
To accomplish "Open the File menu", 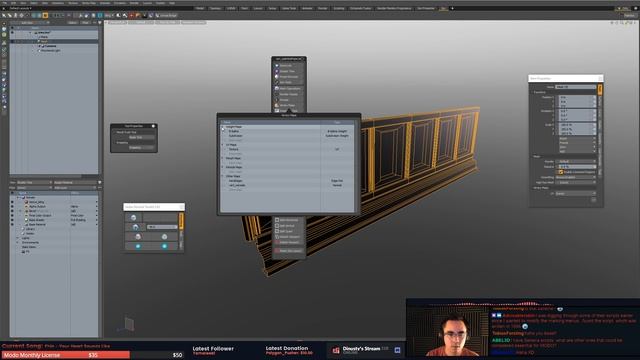I will pyautogui.click(x=4, y=3).
